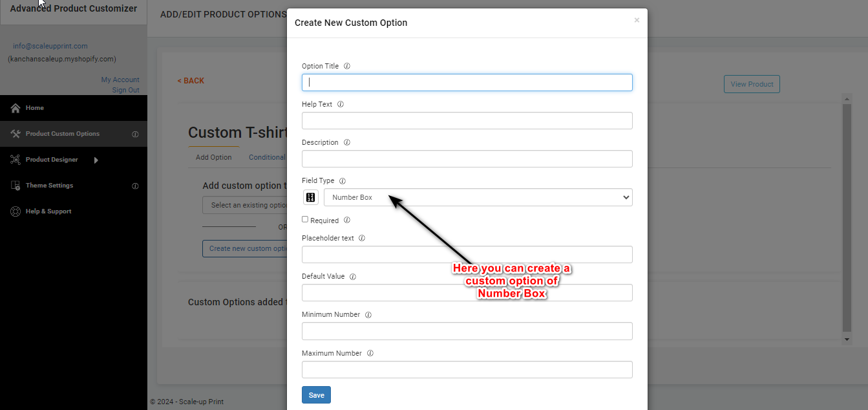Viewport: 868px width, 410px height.
Task: Expand the Product Designer submenu arrow
Action: point(96,160)
